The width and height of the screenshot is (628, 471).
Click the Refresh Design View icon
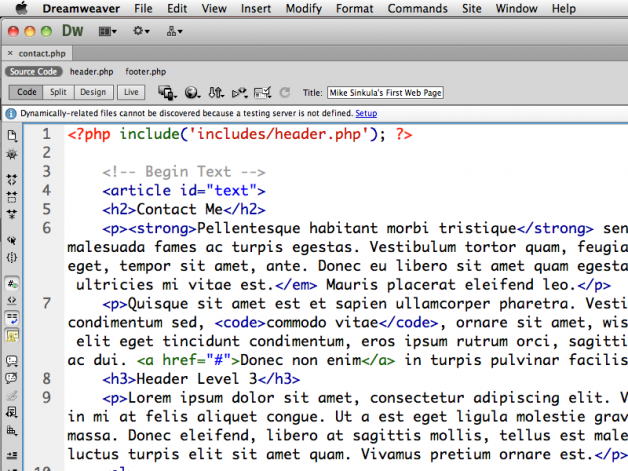point(285,93)
